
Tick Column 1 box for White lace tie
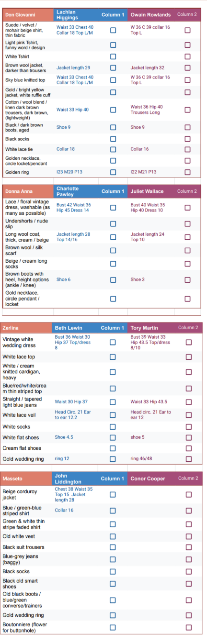point(113,149)
